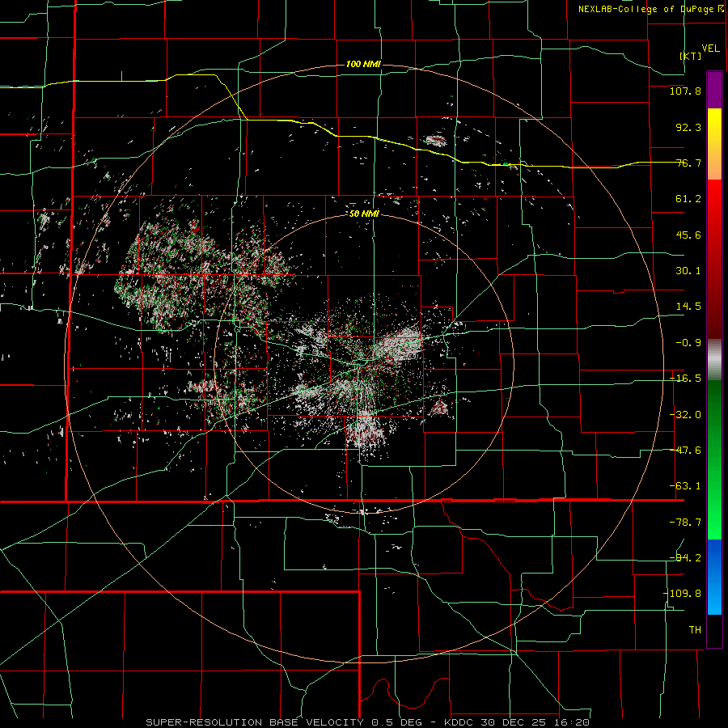The height and width of the screenshot is (728, 728).
Task: Click the 92.3 velocity scale value
Action: point(688,127)
